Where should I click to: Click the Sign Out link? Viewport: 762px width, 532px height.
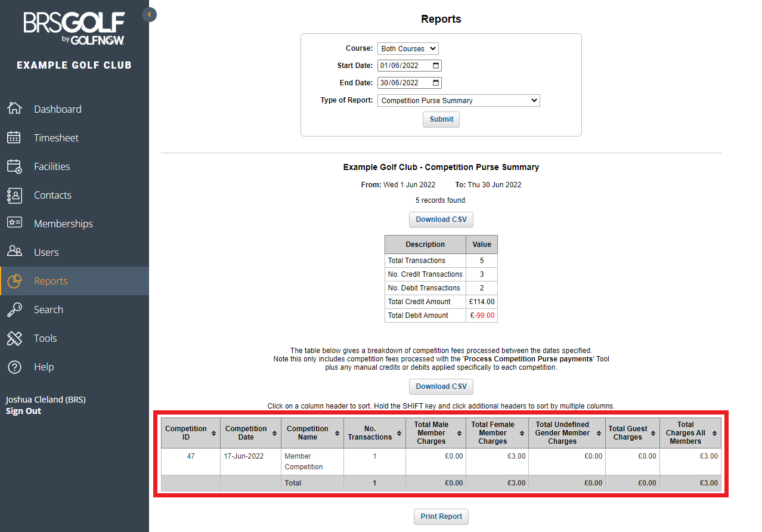click(x=23, y=411)
